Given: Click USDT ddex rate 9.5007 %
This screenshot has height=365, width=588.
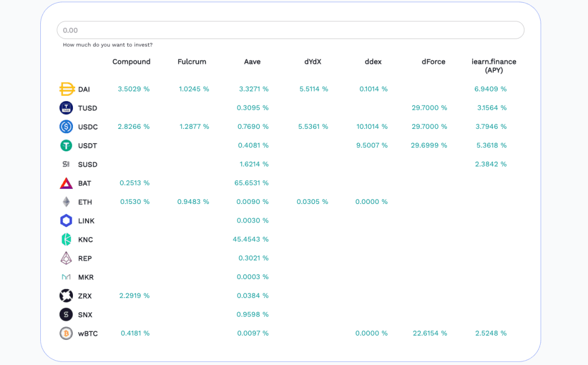Looking at the screenshot, I should [x=372, y=145].
